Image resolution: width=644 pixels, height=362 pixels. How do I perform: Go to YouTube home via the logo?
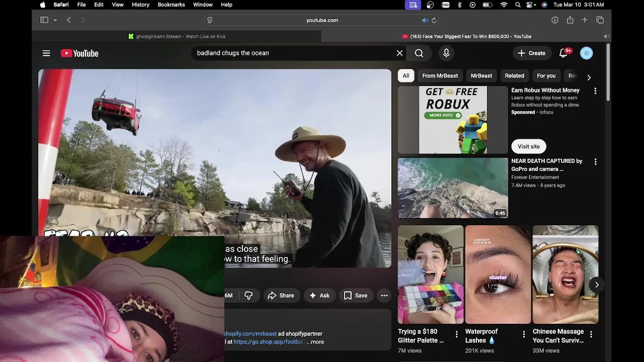(x=79, y=53)
